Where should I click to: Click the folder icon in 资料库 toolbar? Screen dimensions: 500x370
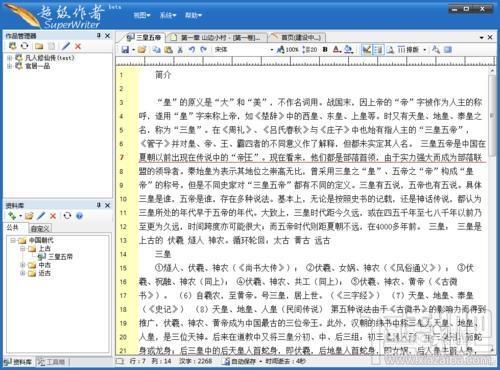[29, 216]
